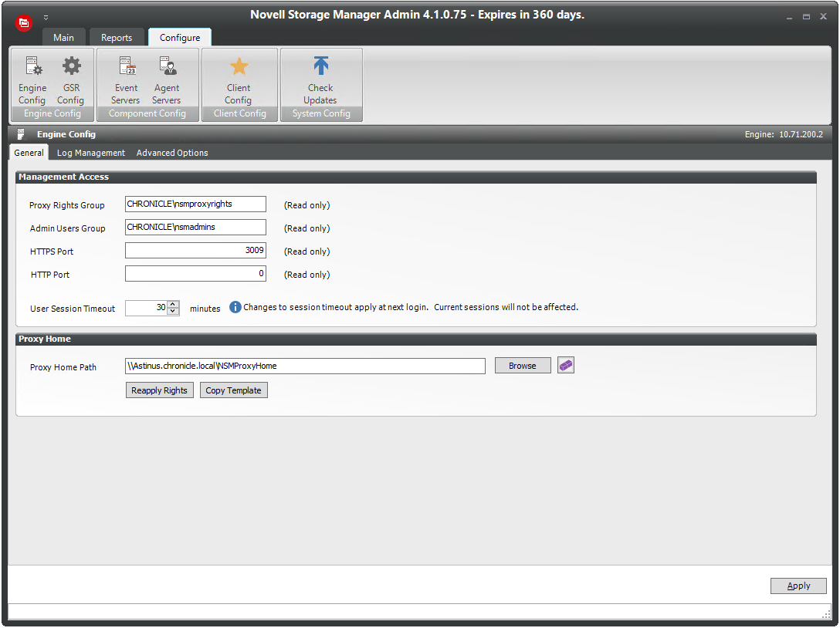Screen dimensions: 840x628
Task: Click the red application menu button
Action: 24,22
